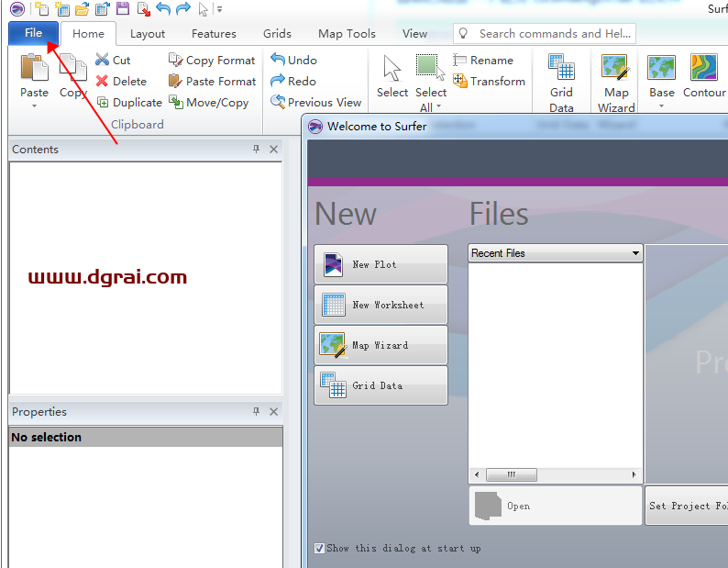Open file via quick access folder icon

coord(83,8)
